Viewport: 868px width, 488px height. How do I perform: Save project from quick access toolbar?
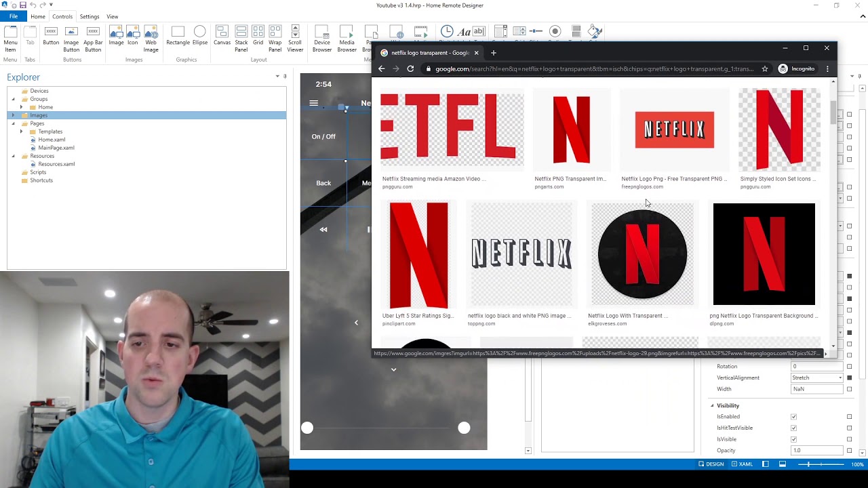[22, 5]
